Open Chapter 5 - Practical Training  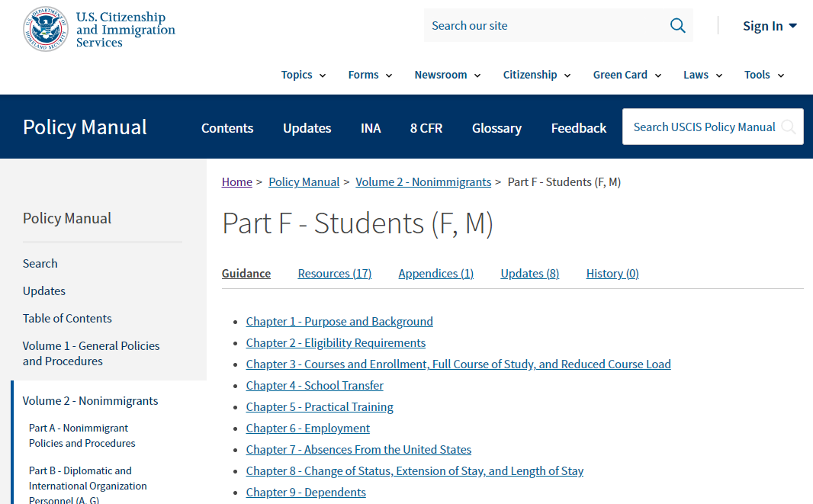coord(320,407)
